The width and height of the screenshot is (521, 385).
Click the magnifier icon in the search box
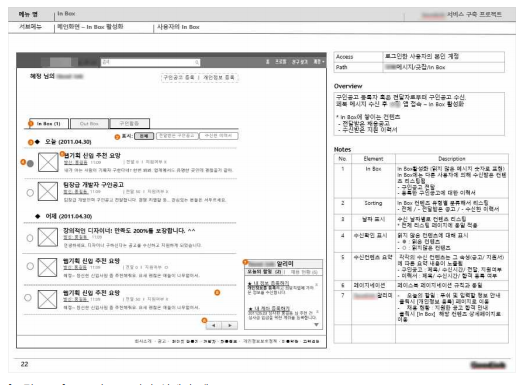point(197,62)
